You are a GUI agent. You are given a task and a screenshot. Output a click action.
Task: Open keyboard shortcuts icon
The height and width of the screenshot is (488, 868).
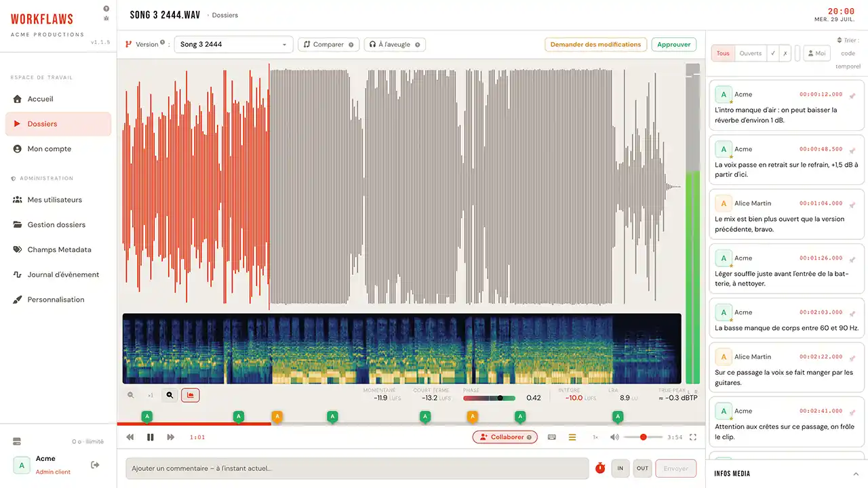pos(552,437)
